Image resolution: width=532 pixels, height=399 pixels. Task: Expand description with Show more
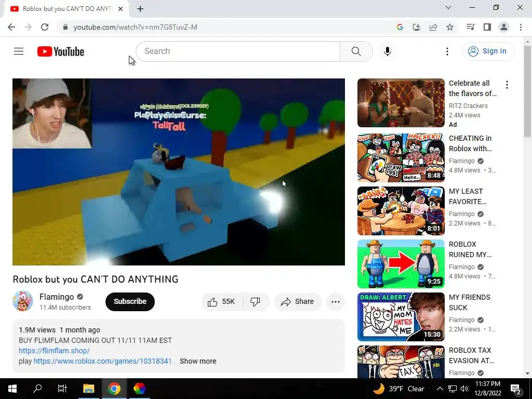click(x=198, y=361)
